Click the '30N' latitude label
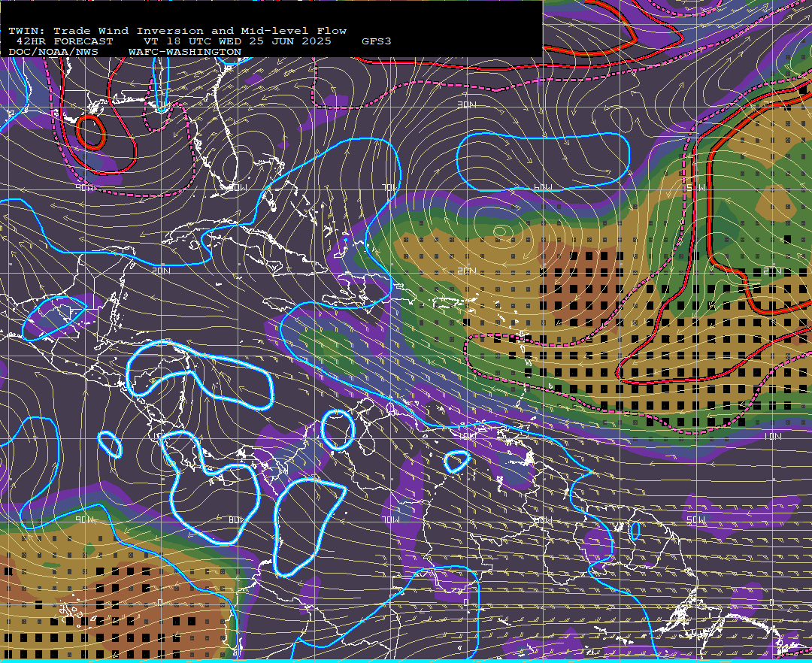812x663 pixels. pos(467,104)
